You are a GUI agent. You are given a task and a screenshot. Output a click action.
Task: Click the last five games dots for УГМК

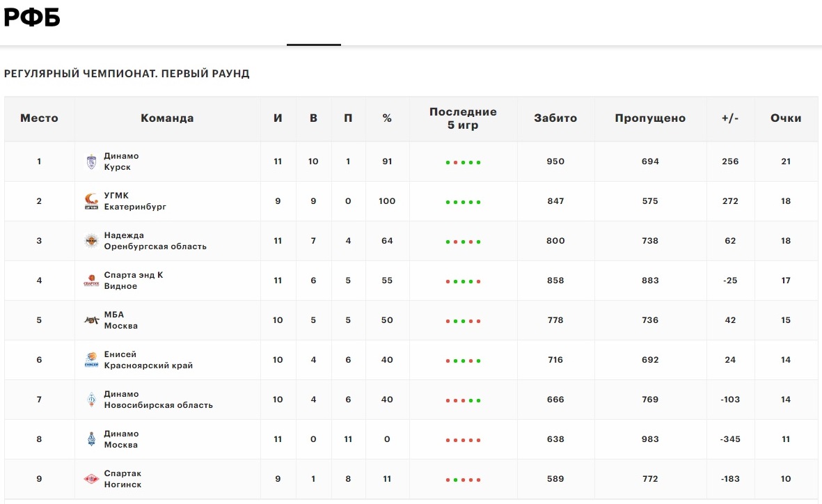pos(463,203)
